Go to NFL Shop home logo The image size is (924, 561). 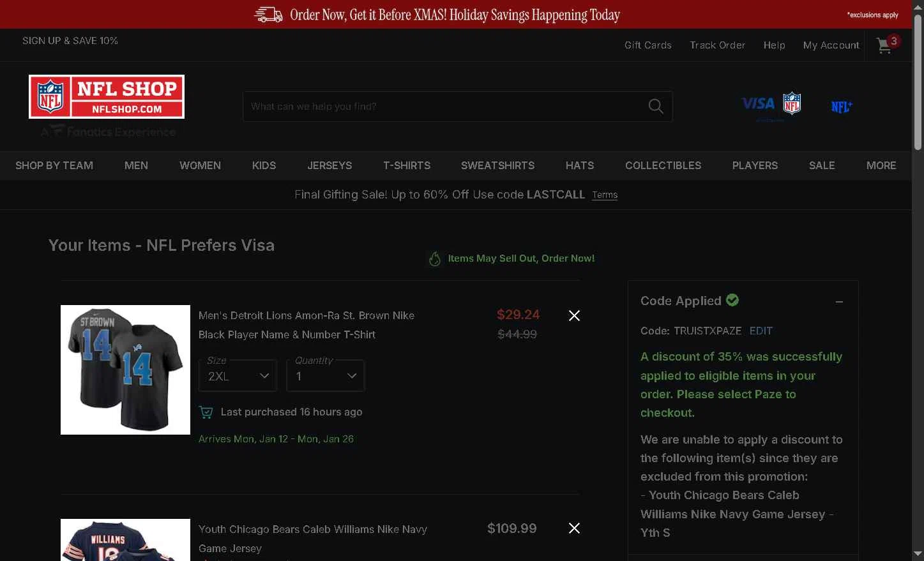pos(107,97)
